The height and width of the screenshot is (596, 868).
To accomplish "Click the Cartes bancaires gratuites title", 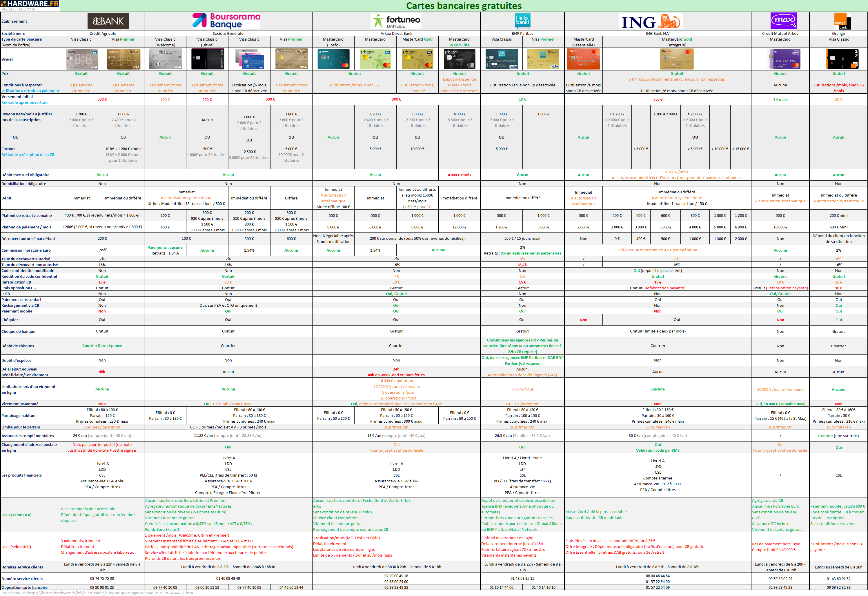I will 464,6.
